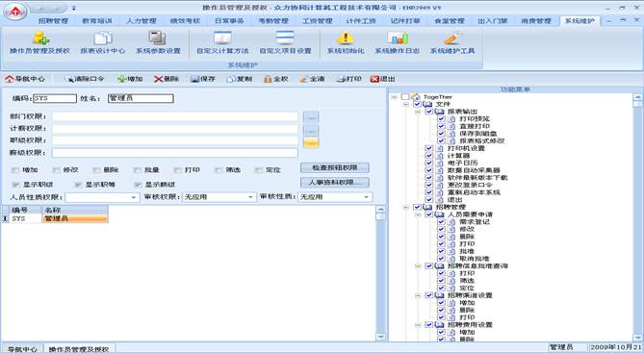The width and height of the screenshot is (644, 353).
Task: Click the TogeTher root house icon
Action: coord(416,97)
